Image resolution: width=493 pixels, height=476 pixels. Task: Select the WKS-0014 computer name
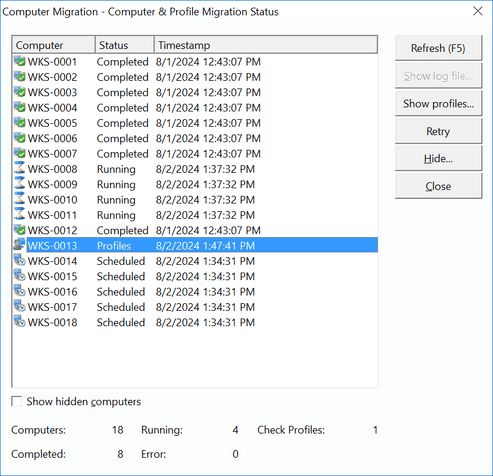[x=52, y=261]
